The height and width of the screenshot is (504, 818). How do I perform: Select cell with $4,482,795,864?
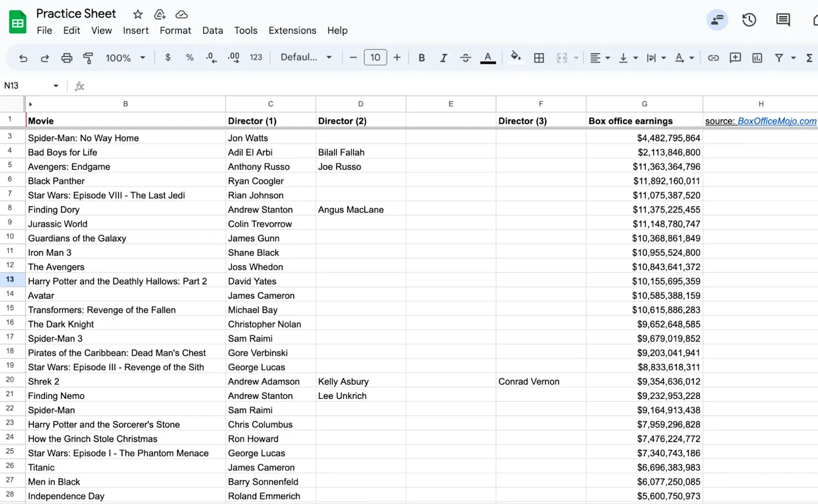tap(645, 138)
